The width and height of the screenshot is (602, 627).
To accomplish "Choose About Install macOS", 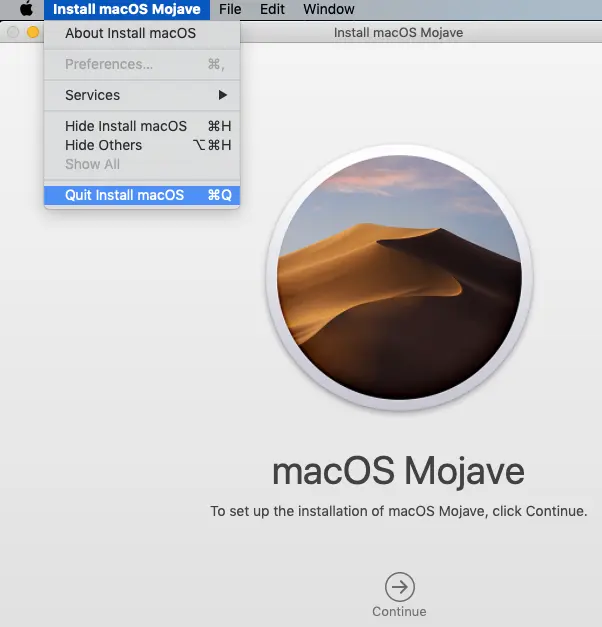I will pos(142,33).
